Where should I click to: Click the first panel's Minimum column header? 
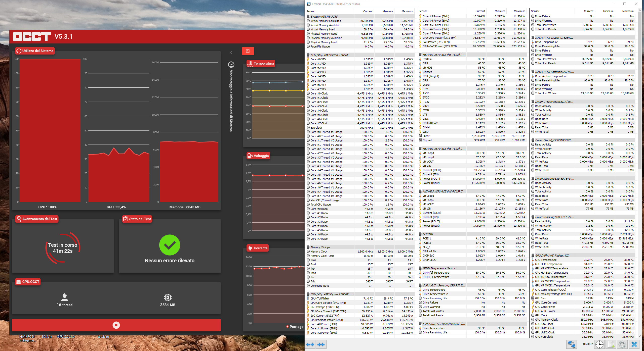click(384, 11)
